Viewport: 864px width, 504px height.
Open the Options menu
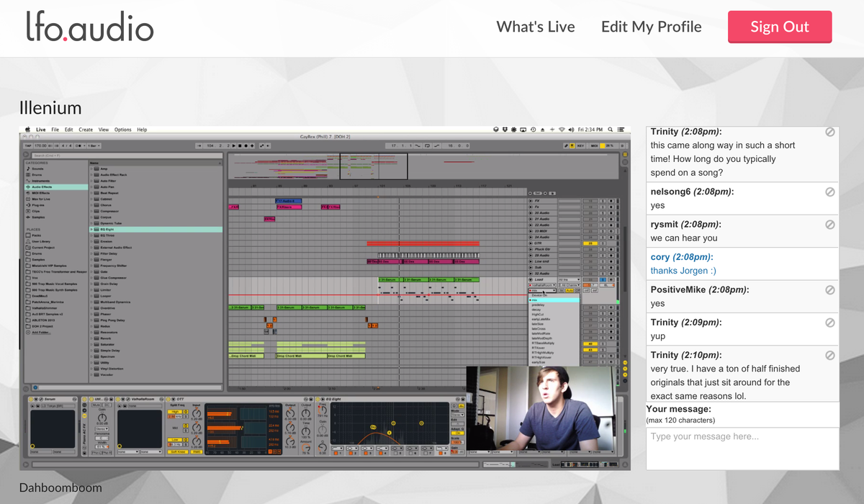pos(122,130)
